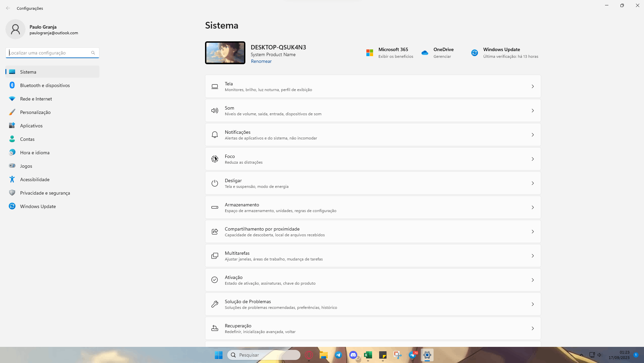
Task: Expand the Tela settings row chevron
Action: (x=533, y=86)
